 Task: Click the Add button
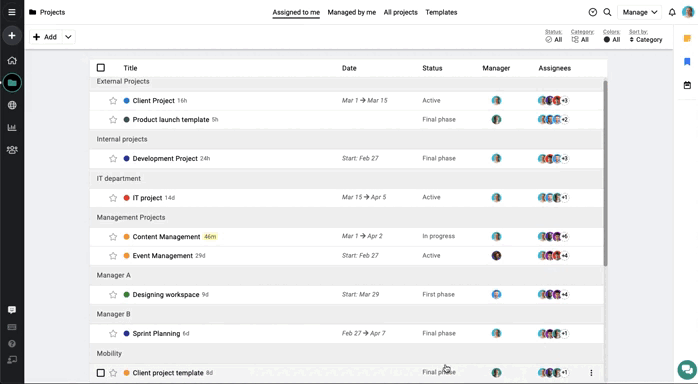[x=45, y=37]
